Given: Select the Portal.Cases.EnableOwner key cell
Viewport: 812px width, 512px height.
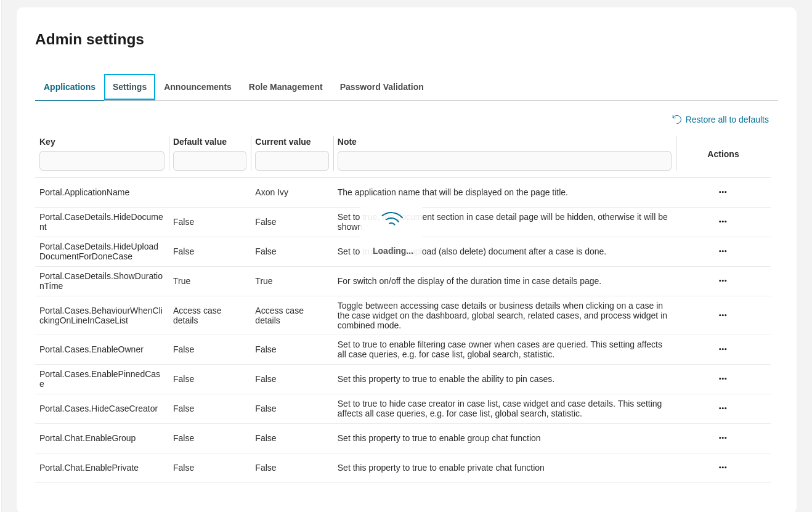Looking at the screenshot, I should [x=91, y=349].
